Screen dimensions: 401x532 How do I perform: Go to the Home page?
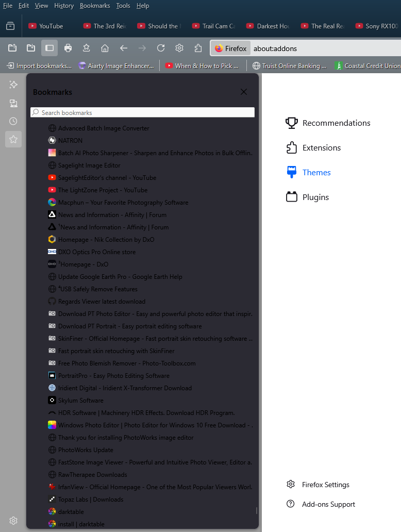coord(105,48)
